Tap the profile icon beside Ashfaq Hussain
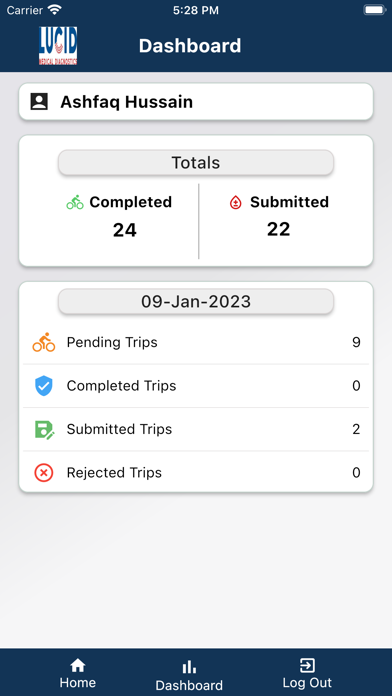The width and height of the screenshot is (392, 696). click(39, 102)
